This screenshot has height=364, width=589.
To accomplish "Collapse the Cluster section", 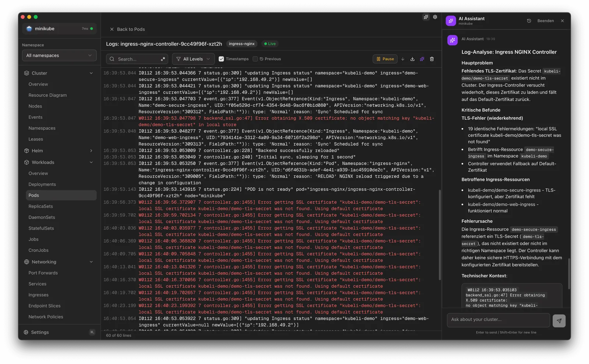I will (91, 73).
